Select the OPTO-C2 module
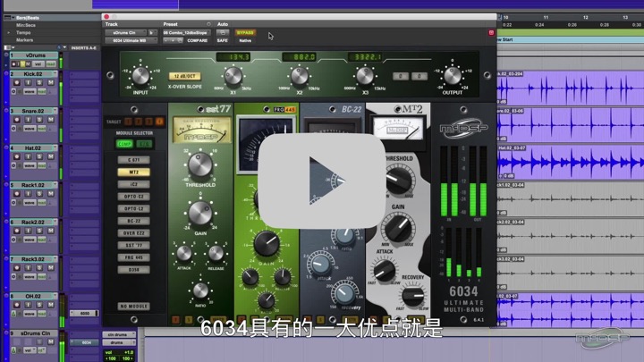The width and height of the screenshot is (644, 362). pyautogui.click(x=134, y=197)
